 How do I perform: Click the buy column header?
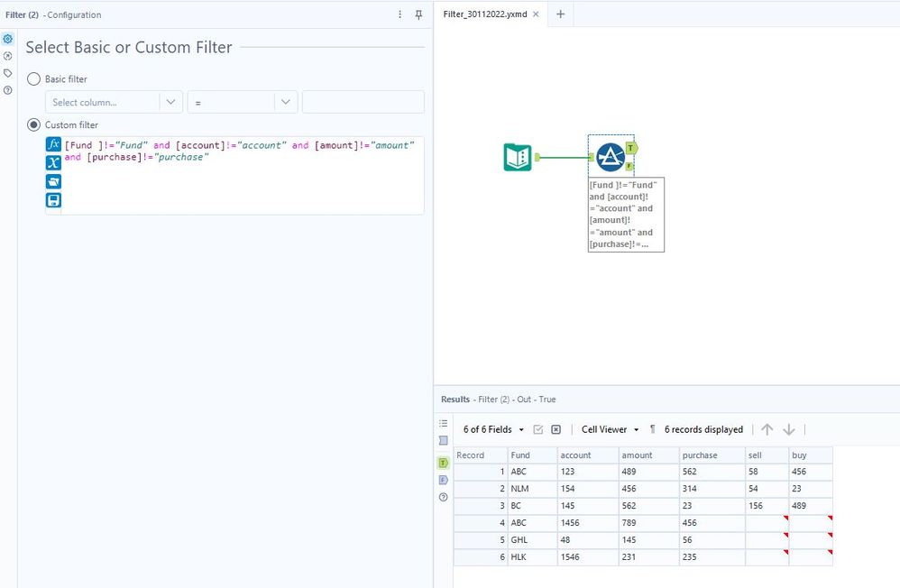[811, 455]
